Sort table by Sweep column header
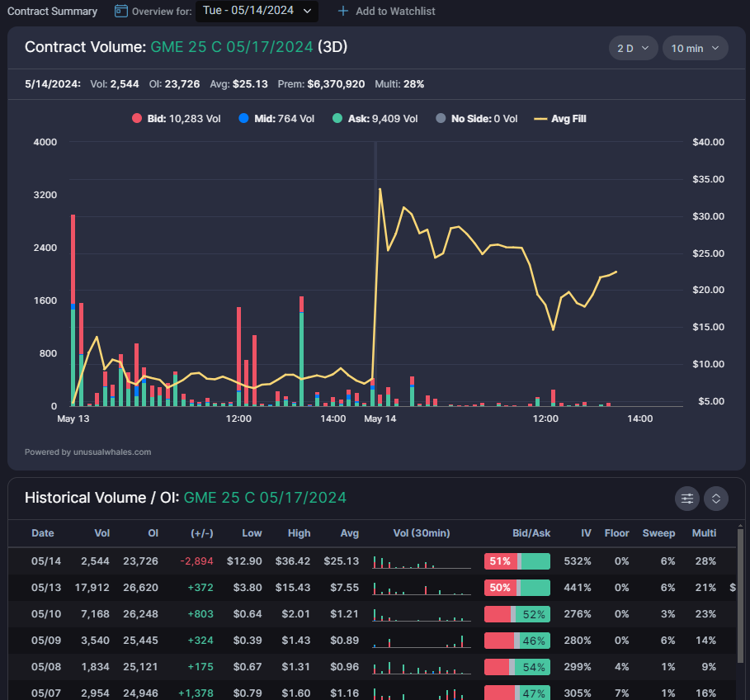Viewport: 750px width, 700px height. tap(658, 533)
